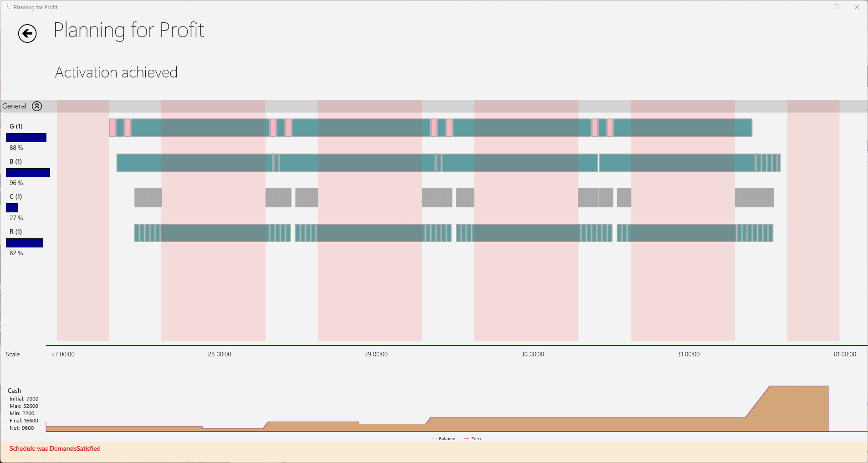Click the back arrow navigation icon
Image resolution: width=868 pixels, height=463 pixels.
(x=27, y=33)
